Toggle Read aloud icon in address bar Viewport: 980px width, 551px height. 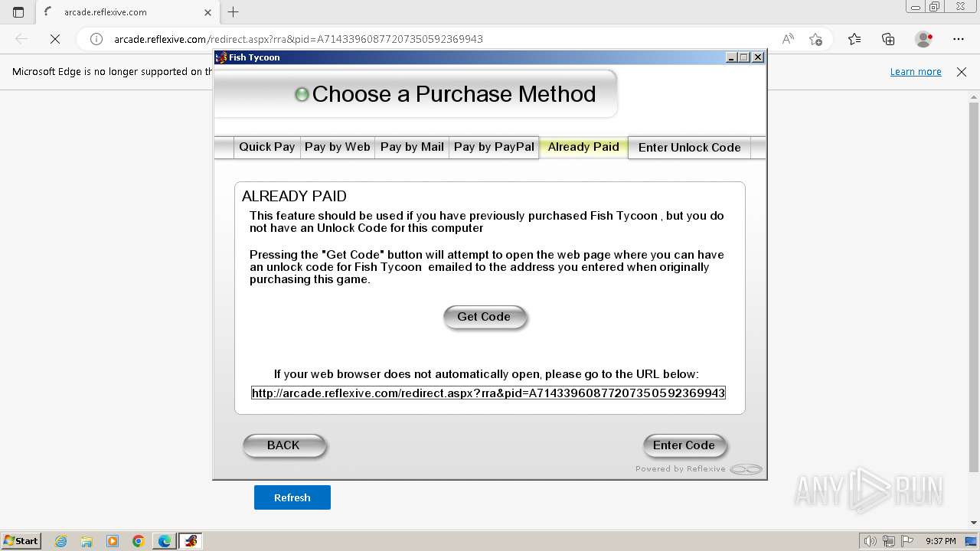(788, 39)
